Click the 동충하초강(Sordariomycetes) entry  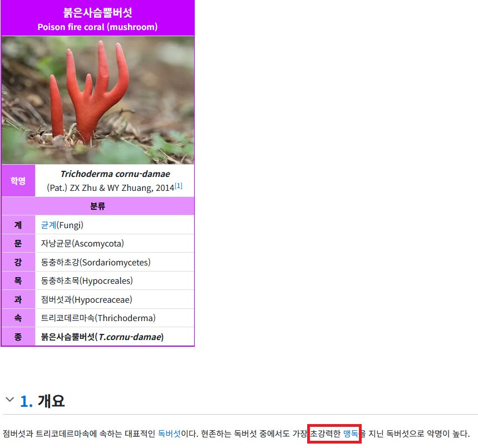(x=96, y=262)
